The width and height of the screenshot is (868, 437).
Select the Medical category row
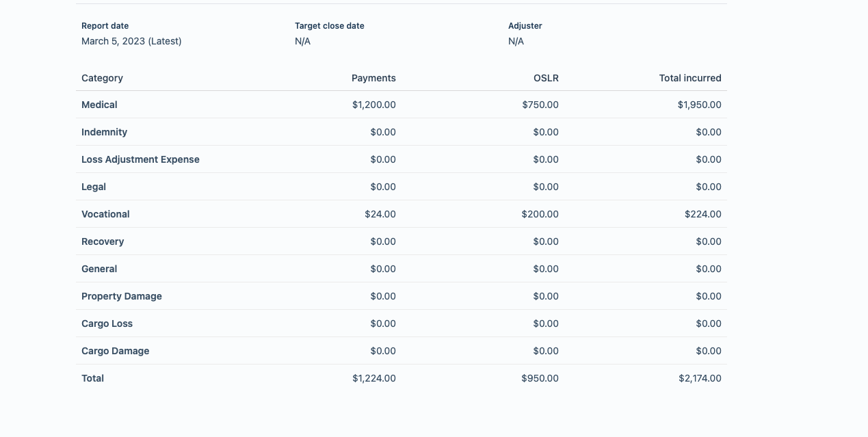pos(402,105)
